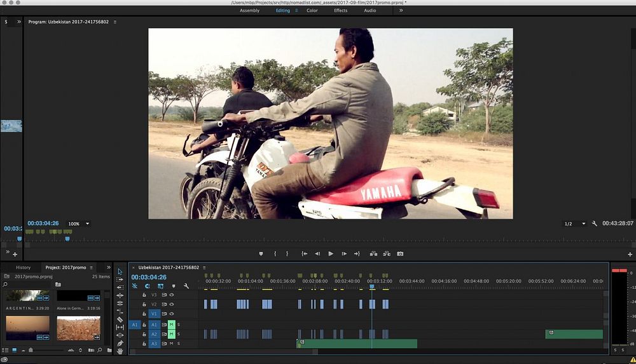This screenshot has height=364, width=636.
Task: Open the 100% zoom level dropdown
Action: [x=87, y=224]
